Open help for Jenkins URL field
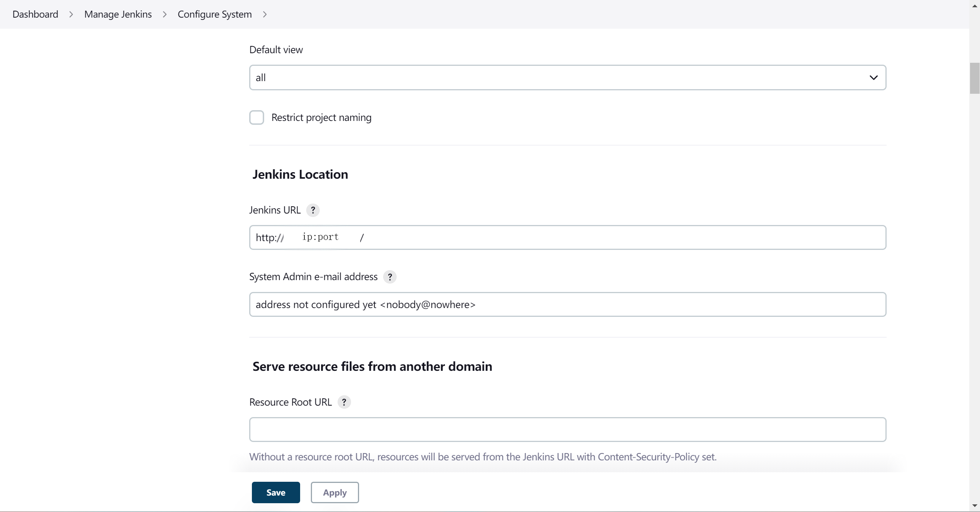The image size is (980, 512). point(313,210)
